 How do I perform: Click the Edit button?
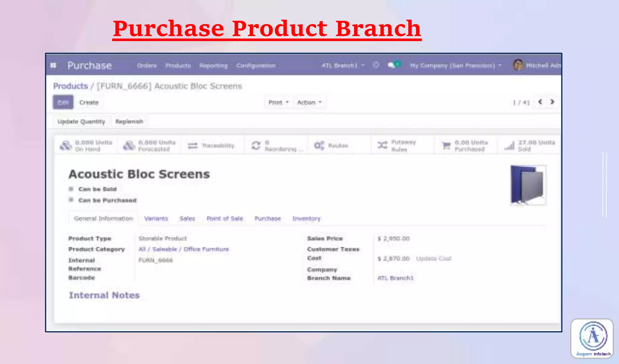point(63,102)
